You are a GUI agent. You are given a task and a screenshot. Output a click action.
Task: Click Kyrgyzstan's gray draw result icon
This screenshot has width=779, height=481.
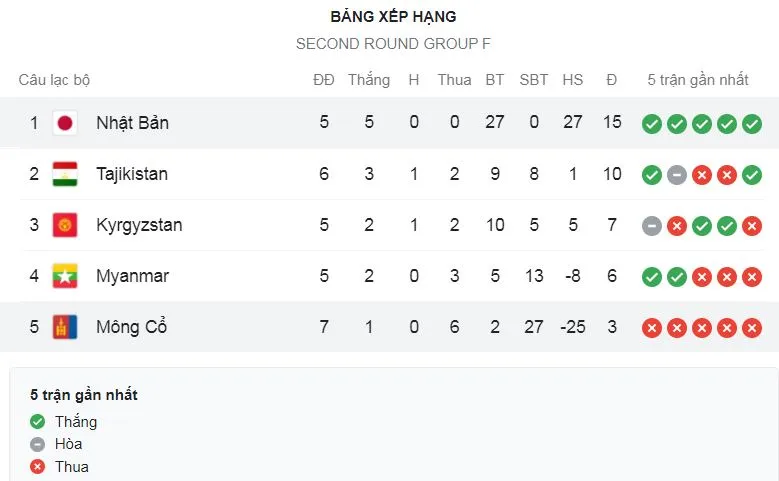(x=652, y=226)
